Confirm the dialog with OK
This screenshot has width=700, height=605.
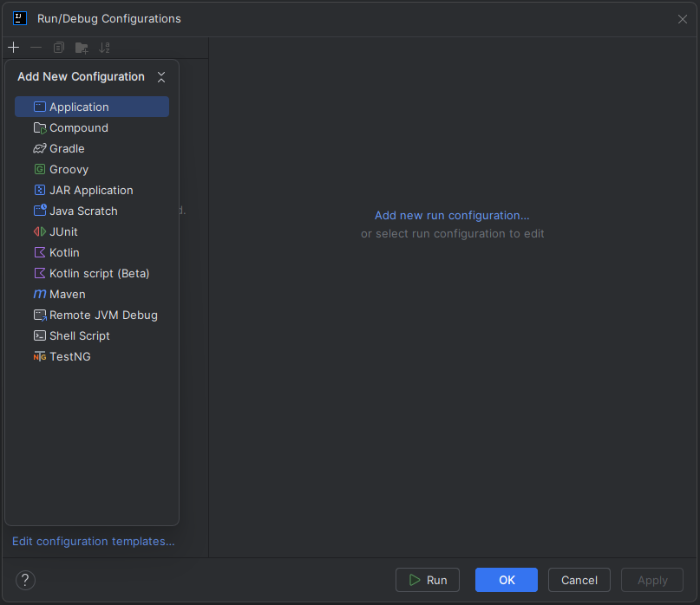[x=506, y=580]
